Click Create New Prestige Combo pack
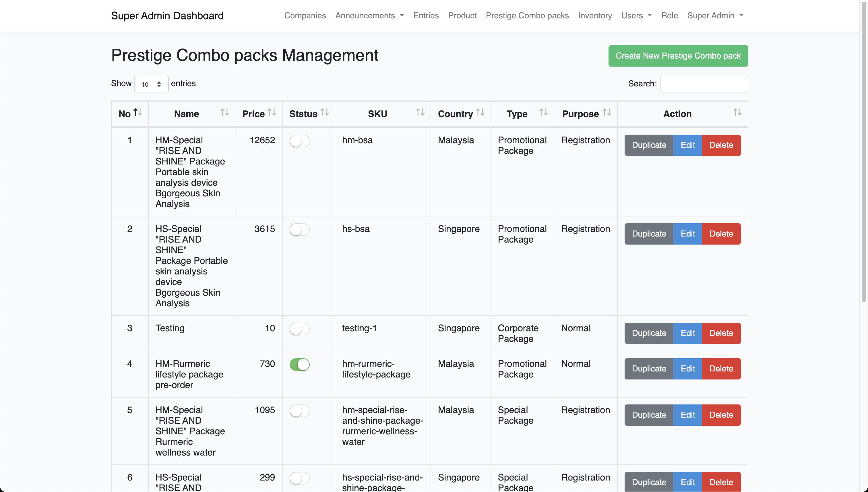The height and width of the screenshot is (492, 868). tap(678, 56)
